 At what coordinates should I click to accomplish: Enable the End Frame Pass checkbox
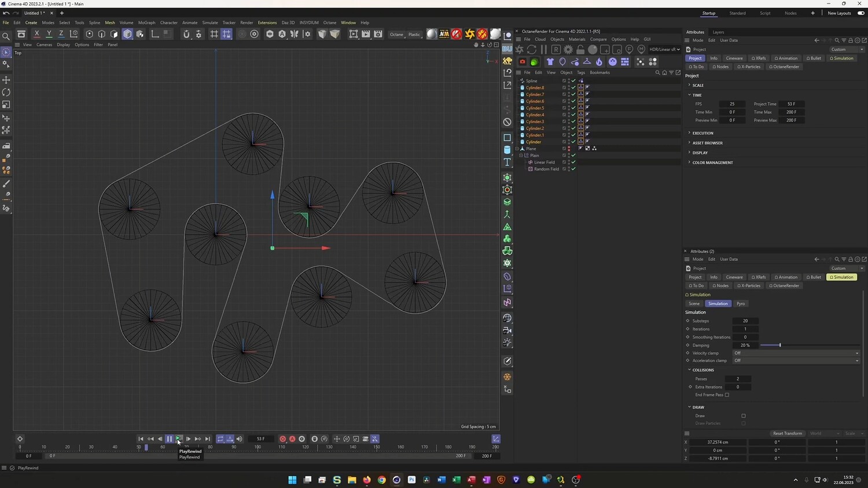pos(727,395)
